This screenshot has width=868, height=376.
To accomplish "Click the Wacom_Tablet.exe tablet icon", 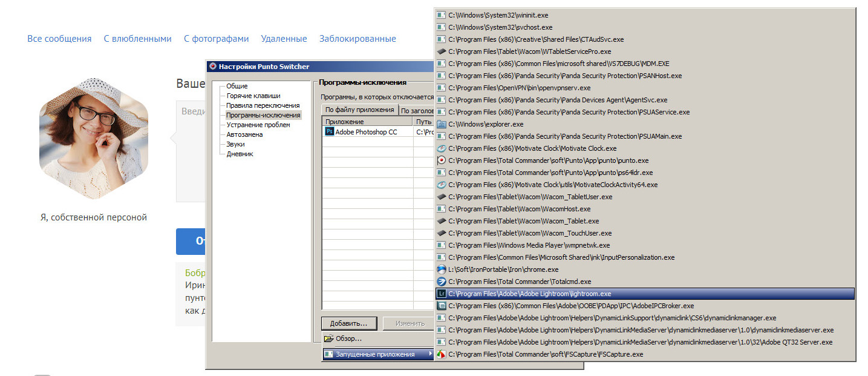I will [441, 221].
